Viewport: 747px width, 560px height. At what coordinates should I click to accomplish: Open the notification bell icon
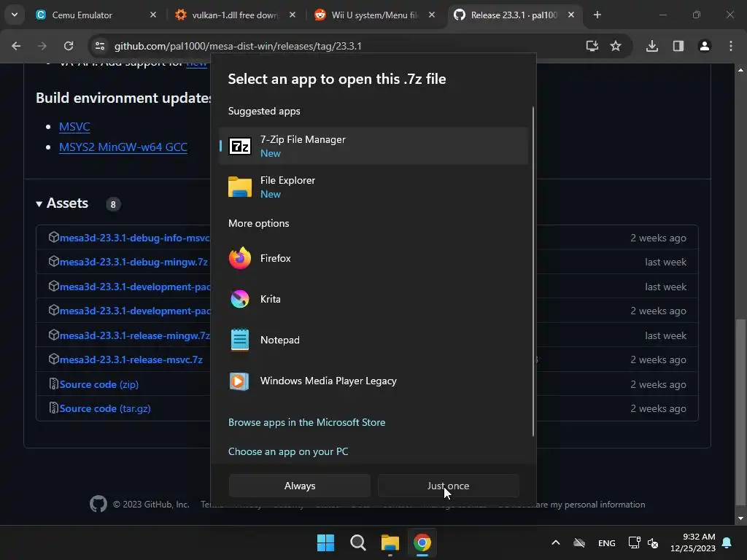click(727, 542)
